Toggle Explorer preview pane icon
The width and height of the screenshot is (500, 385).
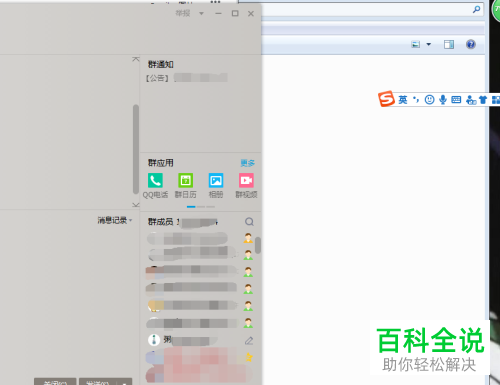(x=449, y=44)
